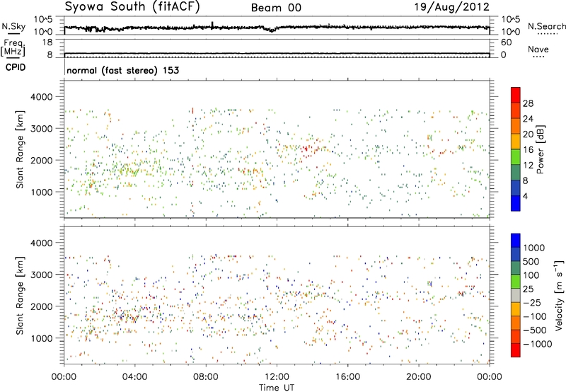Click the 'Syowa South (fitACF)' title
Screen dimensions: 566x392
point(132,6)
